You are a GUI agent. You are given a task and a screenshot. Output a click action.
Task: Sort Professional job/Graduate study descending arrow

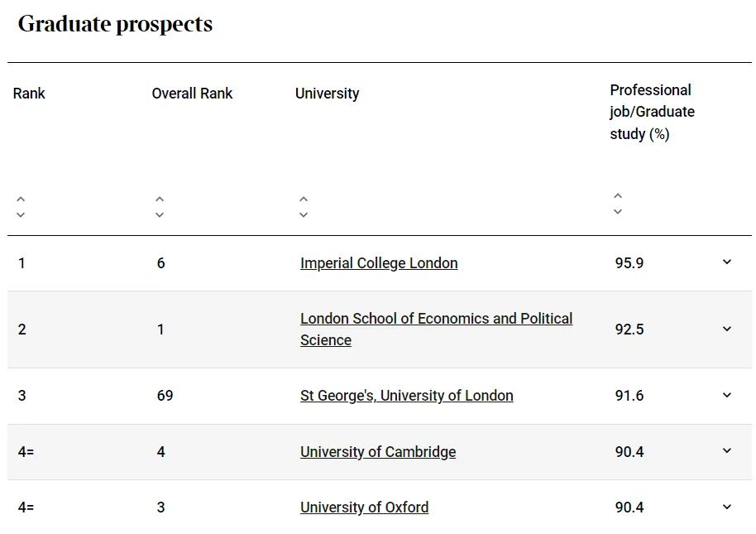click(618, 211)
